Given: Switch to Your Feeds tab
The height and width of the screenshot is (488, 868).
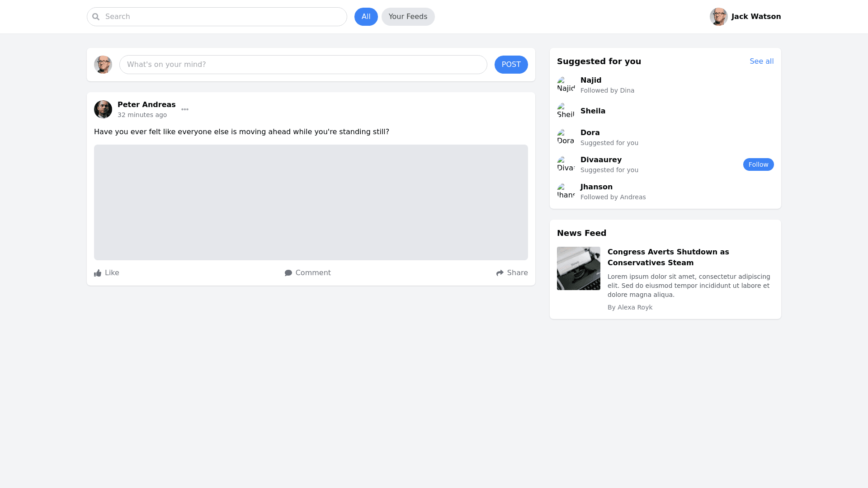Looking at the screenshot, I should 408,17.
